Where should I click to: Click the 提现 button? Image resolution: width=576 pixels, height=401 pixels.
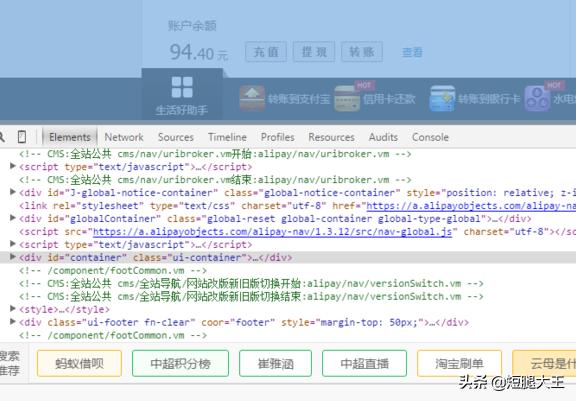click(314, 52)
